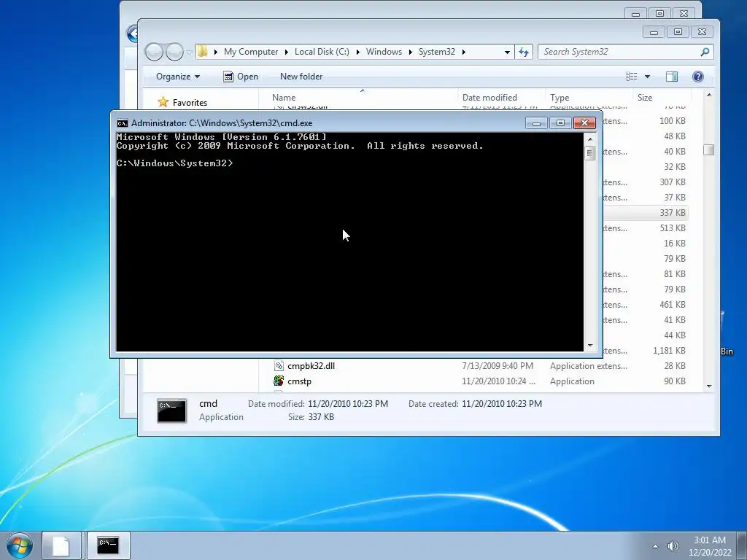Select the cmpbk32.dll file
The height and width of the screenshot is (560, 747).
tap(311, 366)
